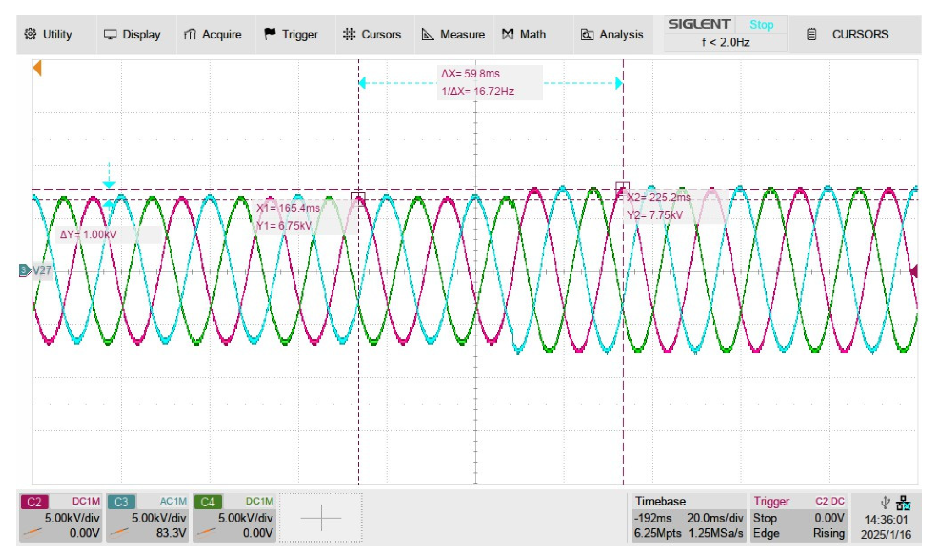Click the Measure ruler icon
Image resolution: width=937 pixels, height=560 pixels.
(427, 34)
